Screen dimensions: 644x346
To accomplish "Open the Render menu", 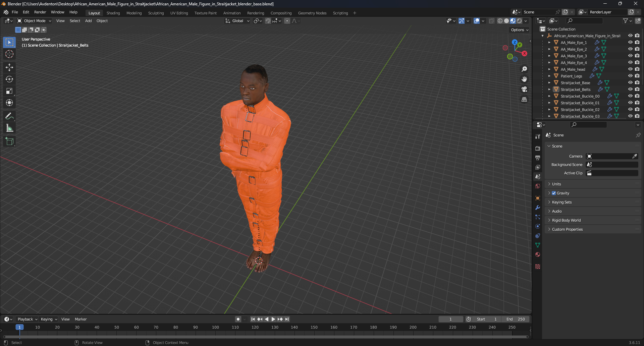I will pyautogui.click(x=40, y=12).
